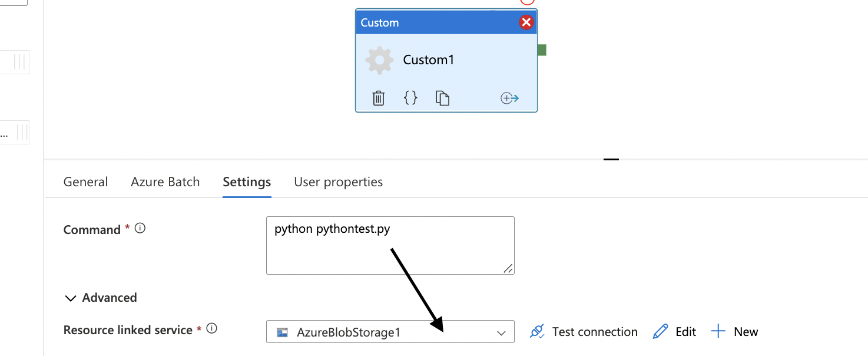Open the Resource linked service dropdown
This screenshot has width=868, height=356.
tap(501, 332)
